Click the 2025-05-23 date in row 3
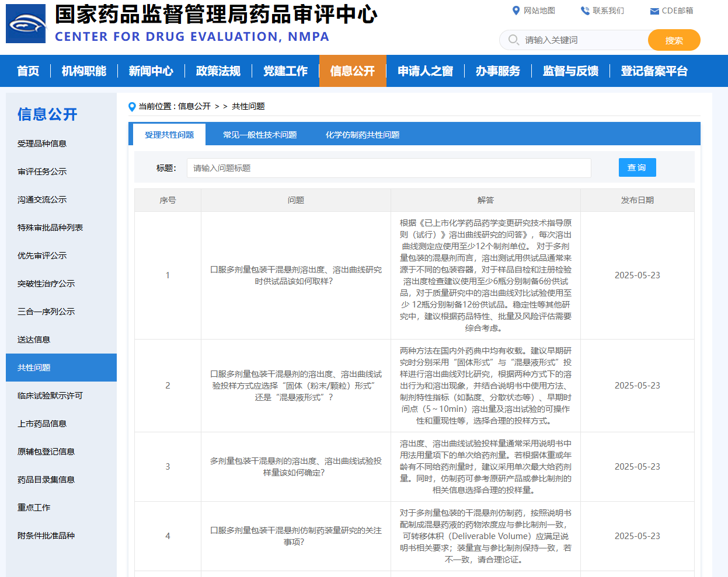728x577 pixels. tap(638, 467)
